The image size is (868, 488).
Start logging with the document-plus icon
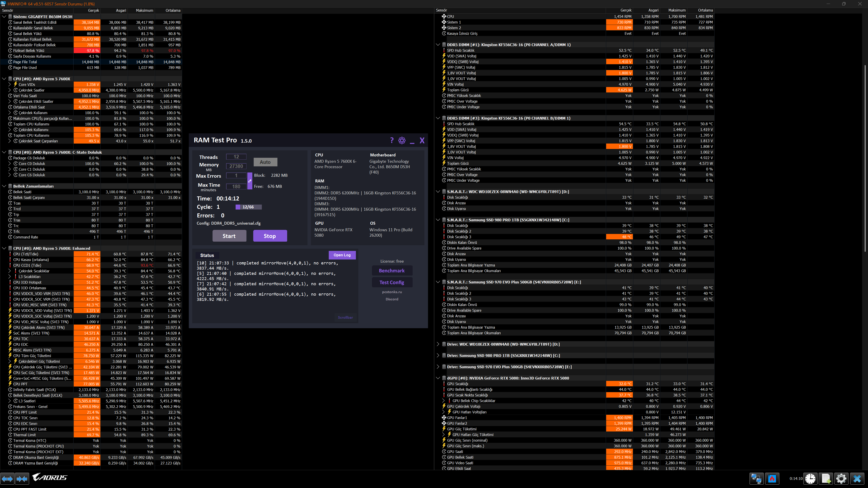click(x=826, y=479)
